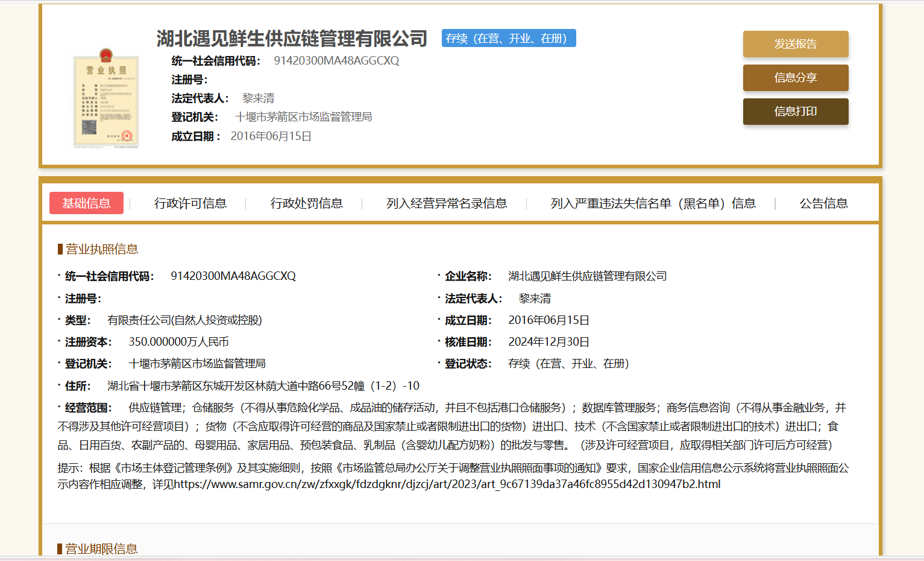Click the 注册资本 value 350.000000万人民币
Screen dimensions: 924x561
tap(178, 342)
